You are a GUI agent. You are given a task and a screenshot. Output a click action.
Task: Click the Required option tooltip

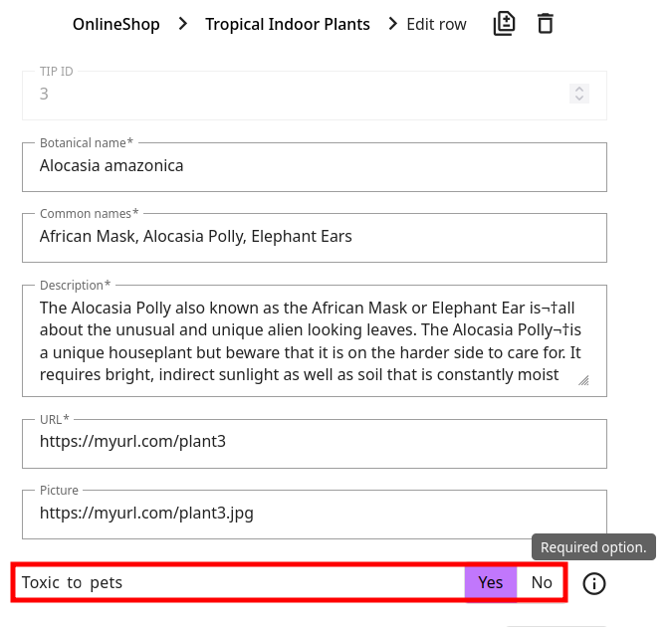[593, 546]
